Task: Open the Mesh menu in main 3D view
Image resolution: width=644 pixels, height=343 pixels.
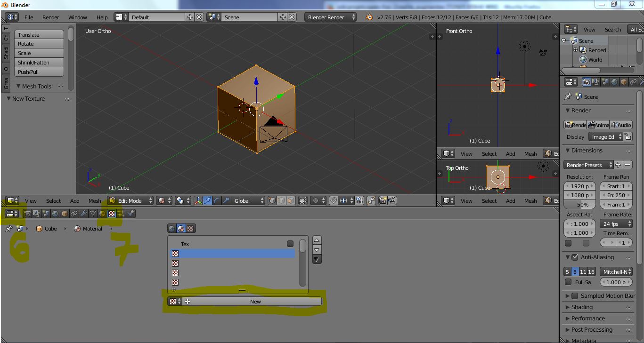Action: (x=94, y=200)
